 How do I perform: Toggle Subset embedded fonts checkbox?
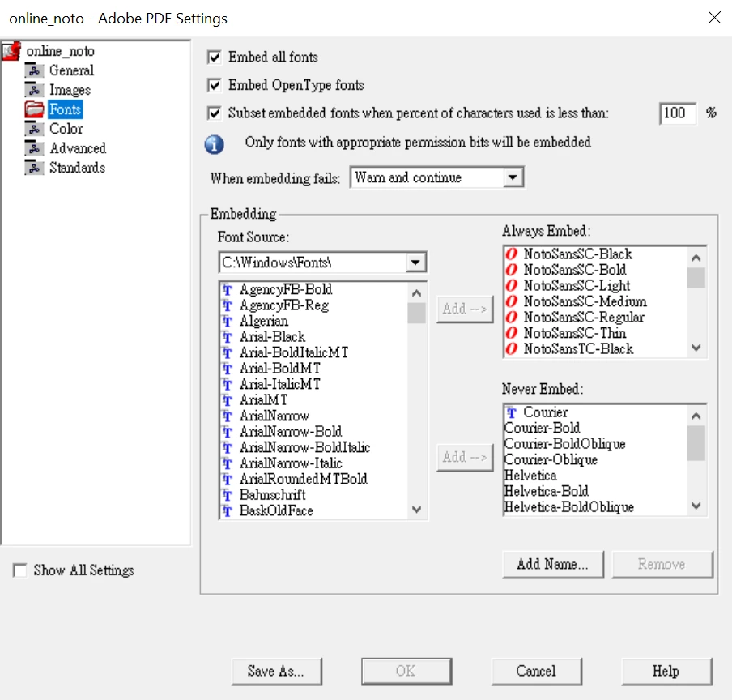coord(215,113)
